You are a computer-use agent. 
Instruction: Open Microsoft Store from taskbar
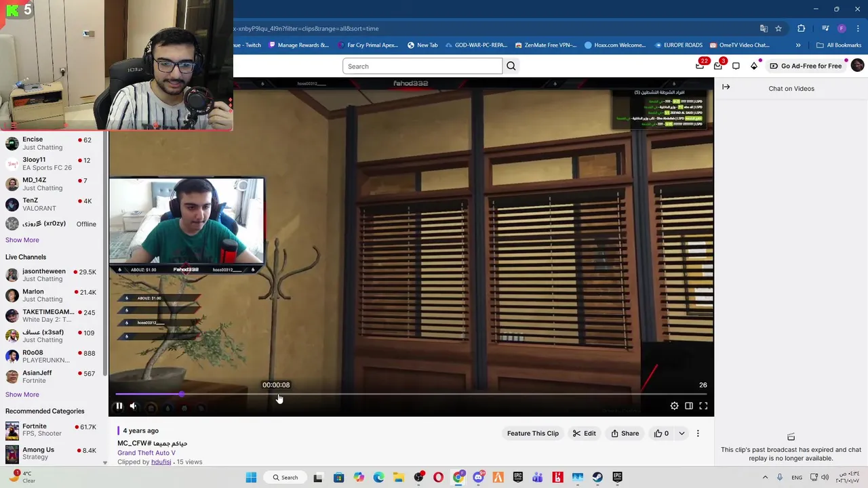click(338, 477)
